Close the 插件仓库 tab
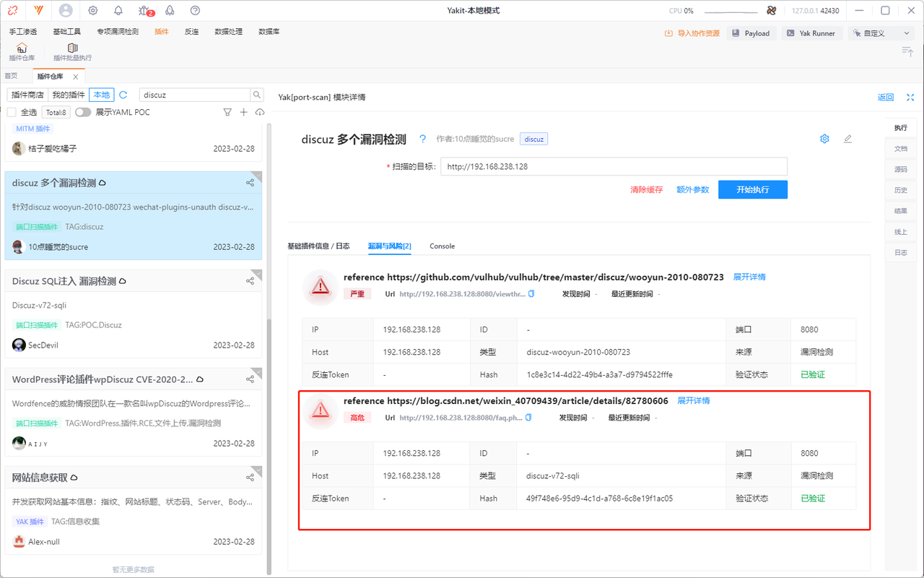 coord(76,77)
